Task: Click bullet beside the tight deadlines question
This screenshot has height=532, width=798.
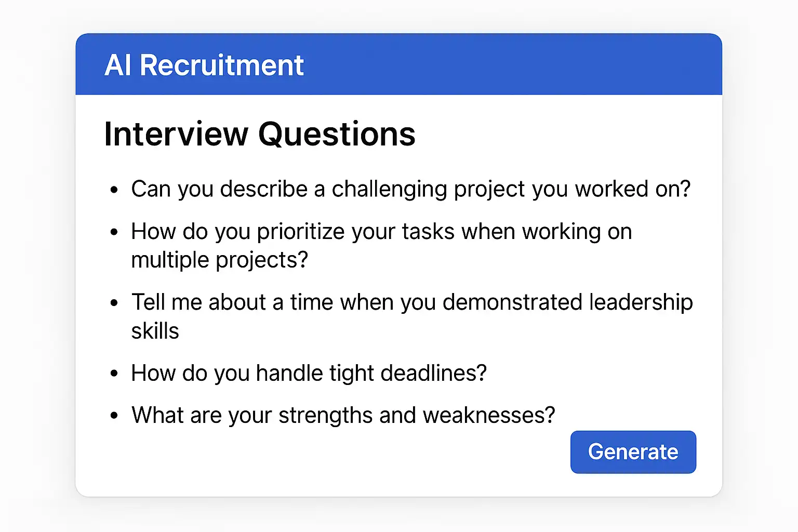Action: 114,374
